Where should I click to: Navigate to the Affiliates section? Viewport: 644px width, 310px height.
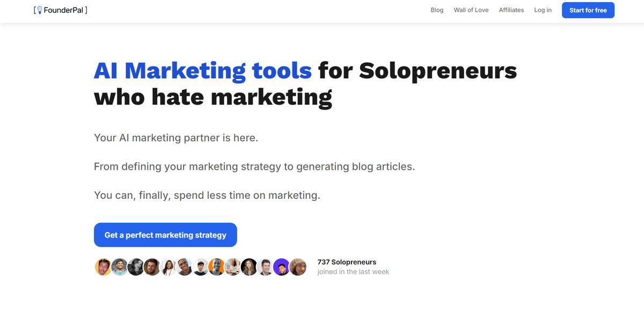tap(511, 9)
